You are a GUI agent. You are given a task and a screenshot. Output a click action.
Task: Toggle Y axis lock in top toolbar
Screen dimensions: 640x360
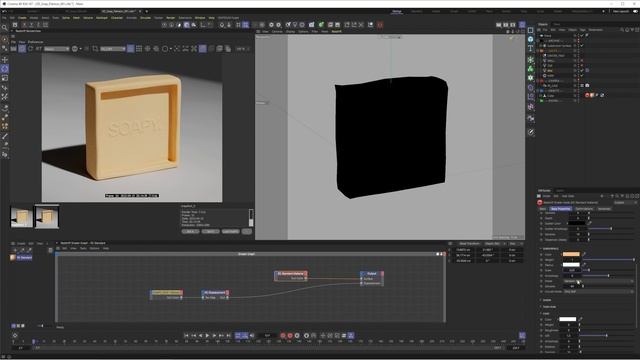(x=31, y=25)
